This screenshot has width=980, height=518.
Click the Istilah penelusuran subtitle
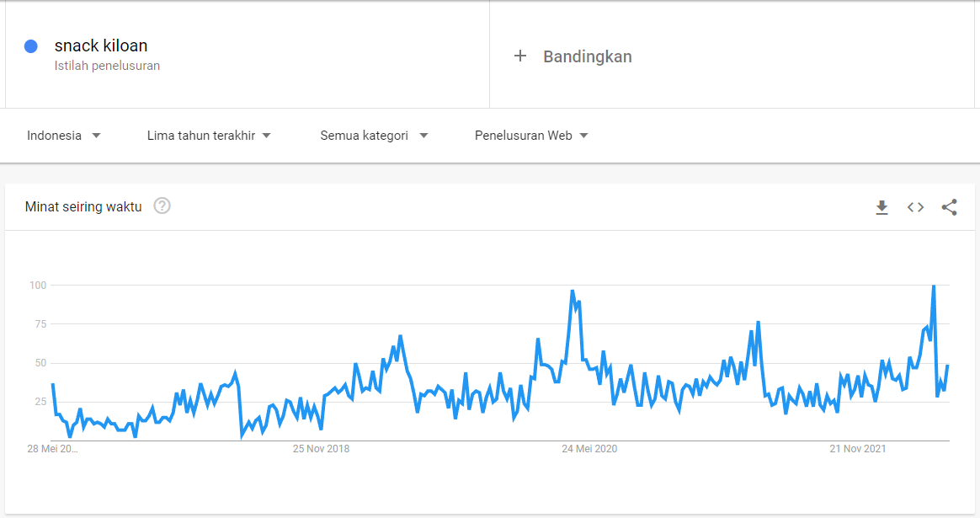coord(107,66)
